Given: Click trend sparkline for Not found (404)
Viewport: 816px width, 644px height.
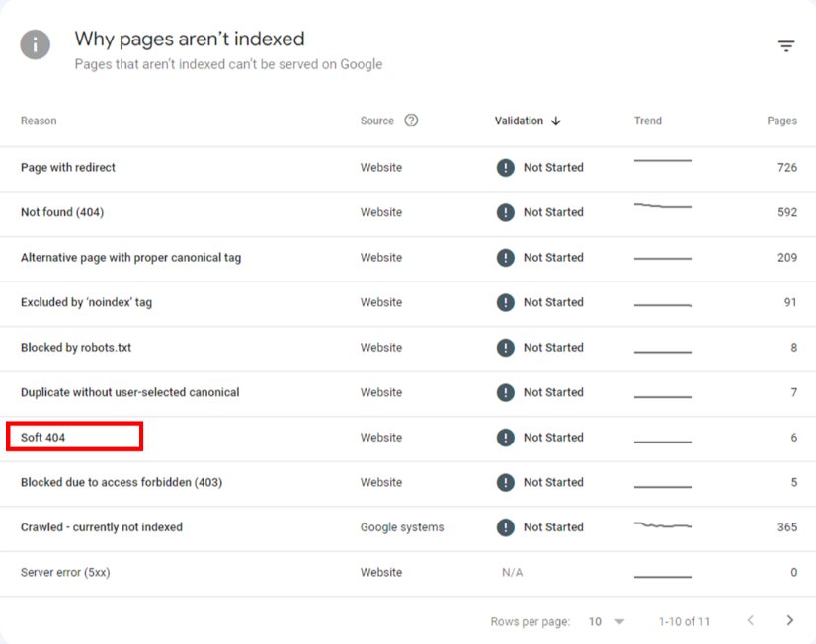Looking at the screenshot, I should coord(662,206).
